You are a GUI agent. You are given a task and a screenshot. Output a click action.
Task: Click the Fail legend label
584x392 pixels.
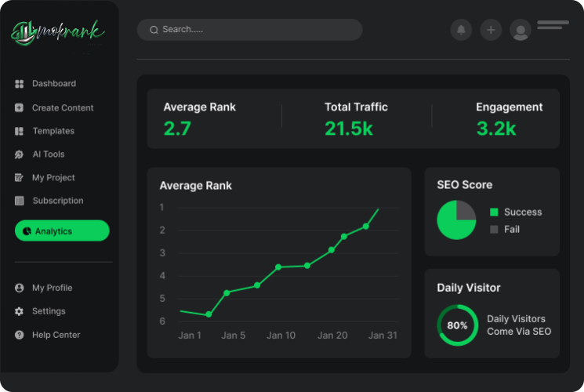click(512, 229)
